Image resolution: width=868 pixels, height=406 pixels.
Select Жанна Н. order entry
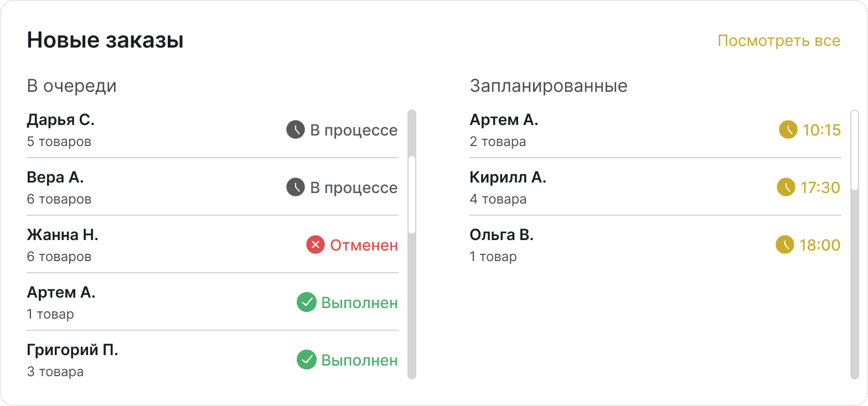click(213, 245)
